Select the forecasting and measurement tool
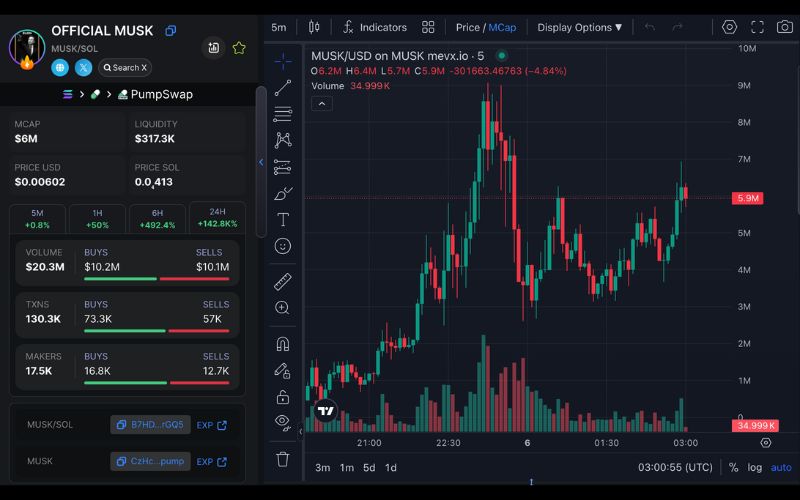This screenshot has width=800, height=500. (x=283, y=167)
